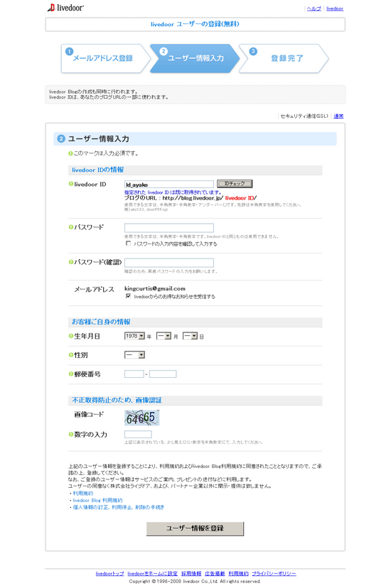Open livedoor Blog 利用規約 link
Screen dimensions: 391x588
[x=97, y=500]
